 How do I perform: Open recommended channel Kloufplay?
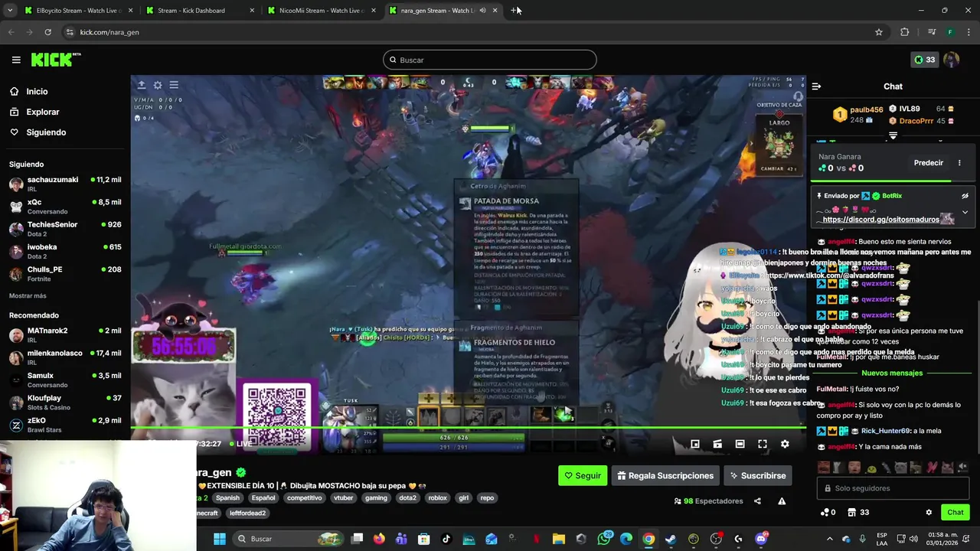point(65,403)
